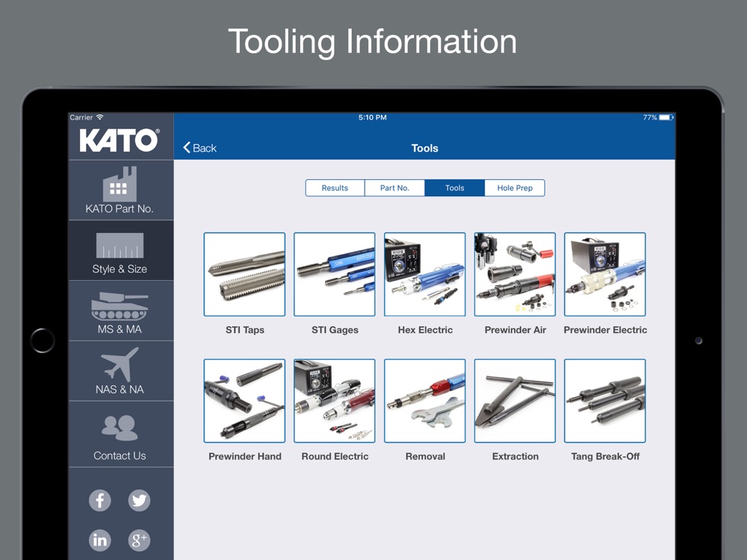This screenshot has width=747, height=560.
Task: Switch to the Part No. tab
Action: tap(394, 188)
